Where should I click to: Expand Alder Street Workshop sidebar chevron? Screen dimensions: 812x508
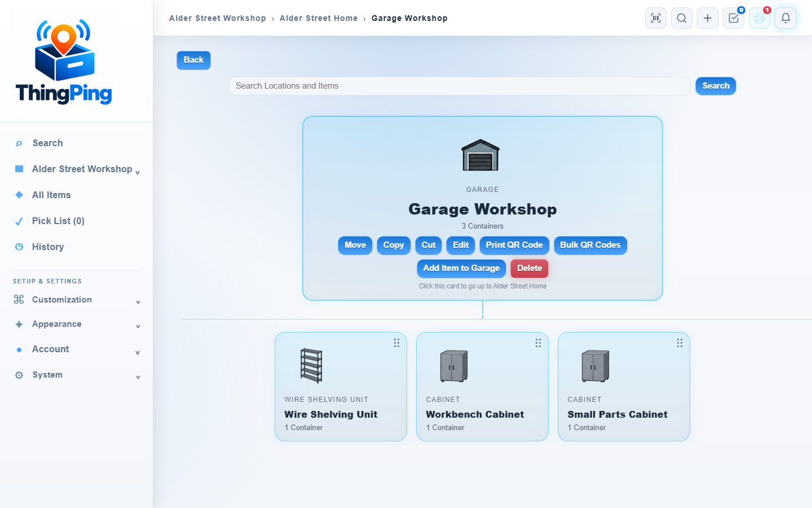point(138,172)
